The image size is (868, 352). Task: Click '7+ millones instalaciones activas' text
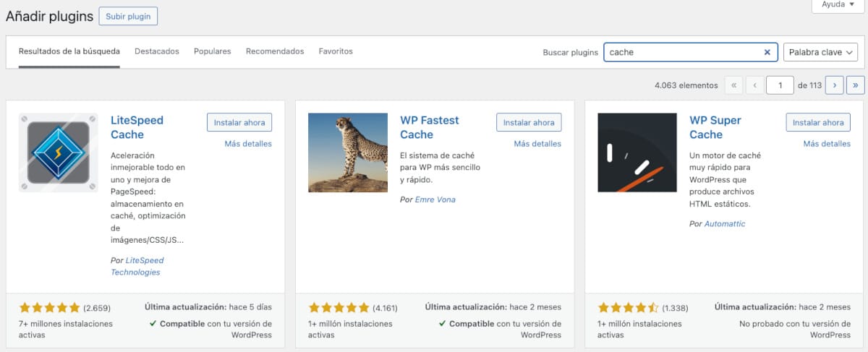[x=66, y=330]
